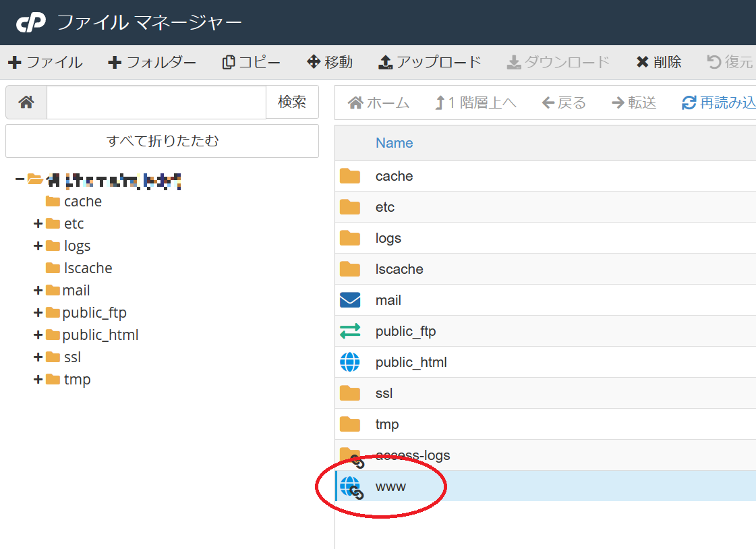Click the 検索 search button
Image resolution: width=756 pixels, height=549 pixels.
click(292, 103)
